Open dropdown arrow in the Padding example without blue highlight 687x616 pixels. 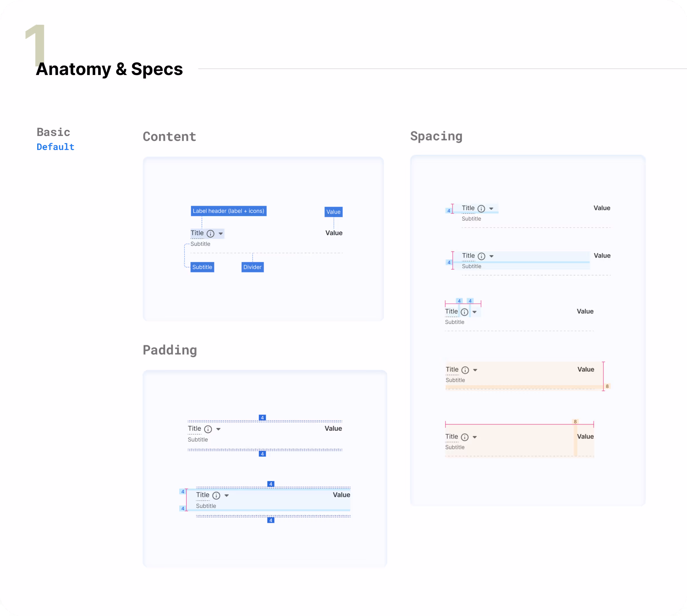coord(218,429)
